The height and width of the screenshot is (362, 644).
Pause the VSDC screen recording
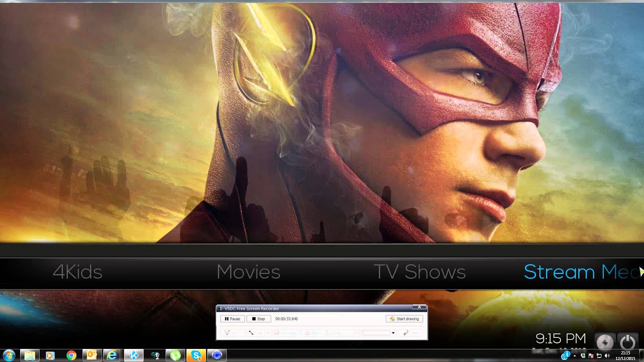coord(232,319)
